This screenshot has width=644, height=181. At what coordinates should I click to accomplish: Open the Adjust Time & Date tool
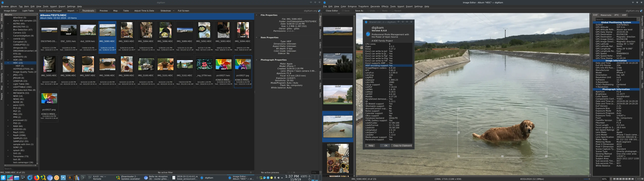coord(145,11)
